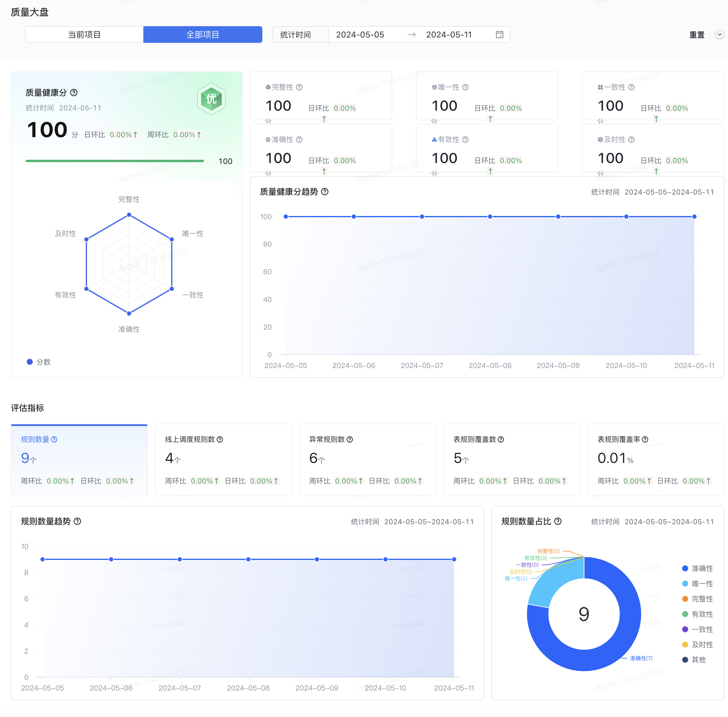Click help icon beside 规则数量占比
Viewport: 728px width, 717px height.
[558, 521]
